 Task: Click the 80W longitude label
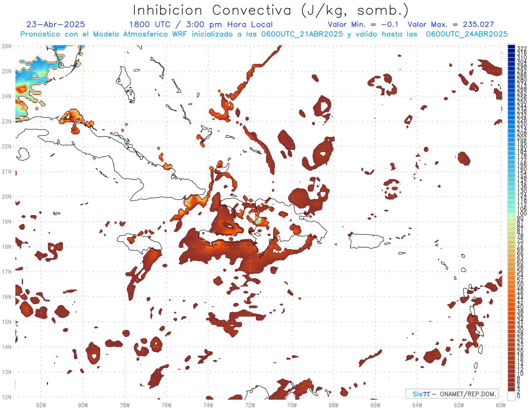[82, 405]
